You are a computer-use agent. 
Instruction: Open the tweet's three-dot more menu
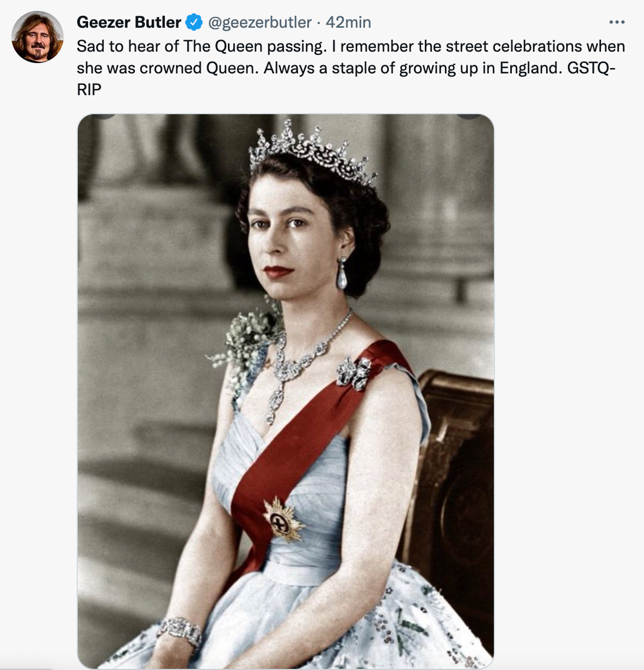[617, 22]
